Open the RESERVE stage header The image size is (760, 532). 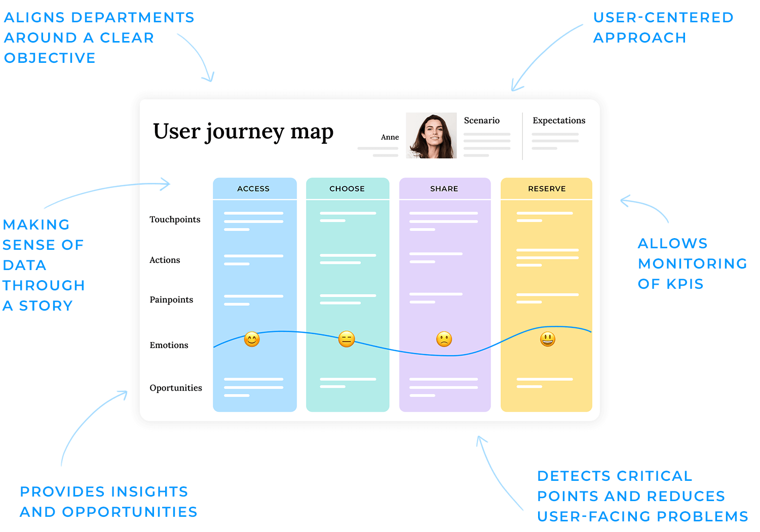click(546, 188)
